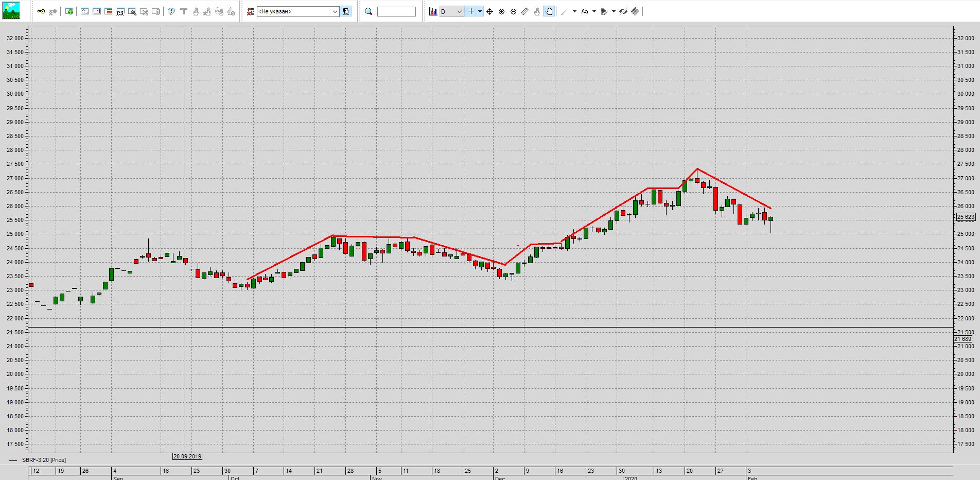Click the disconnect key icon

52,11
